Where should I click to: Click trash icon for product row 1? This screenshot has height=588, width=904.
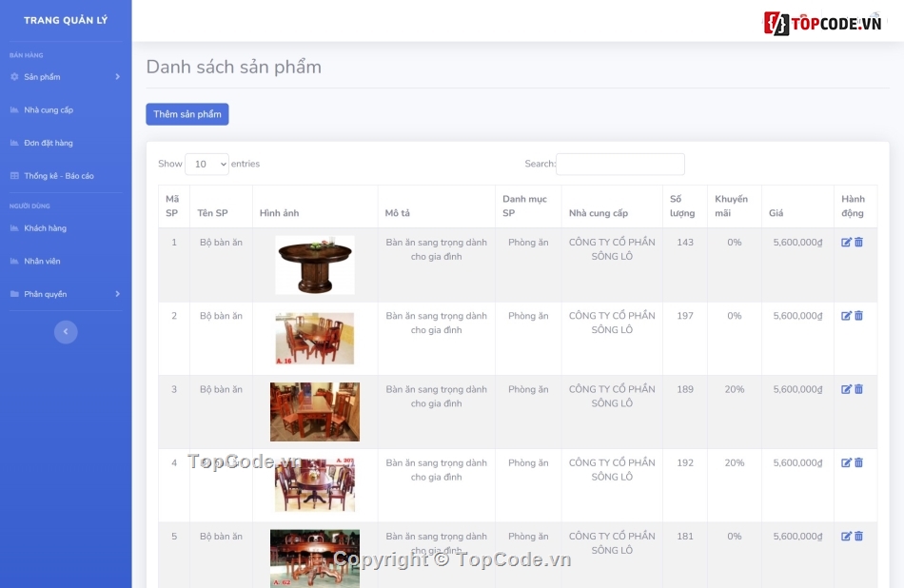click(x=859, y=243)
